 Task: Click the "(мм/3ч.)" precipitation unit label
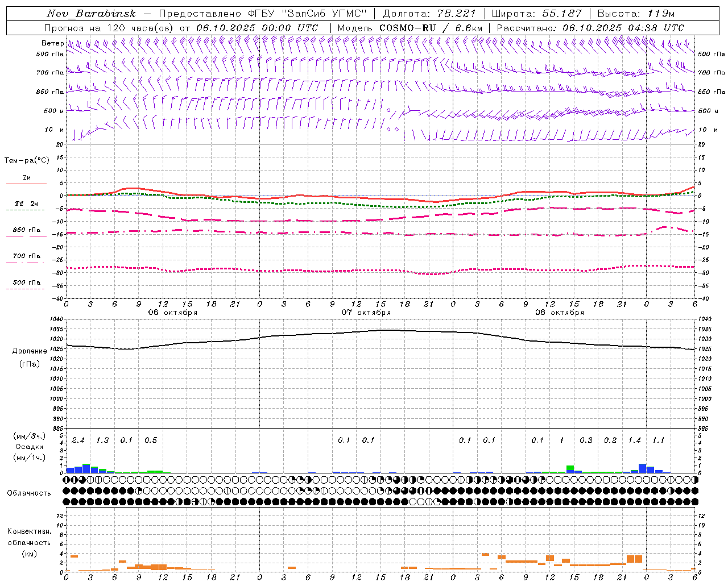pos(28,436)
